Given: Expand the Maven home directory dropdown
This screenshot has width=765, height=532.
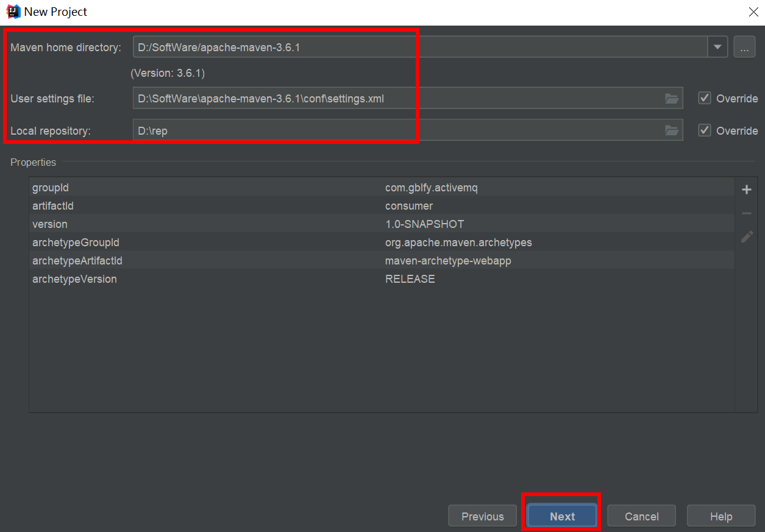Looking at the screenshot, I should (717, 47).
